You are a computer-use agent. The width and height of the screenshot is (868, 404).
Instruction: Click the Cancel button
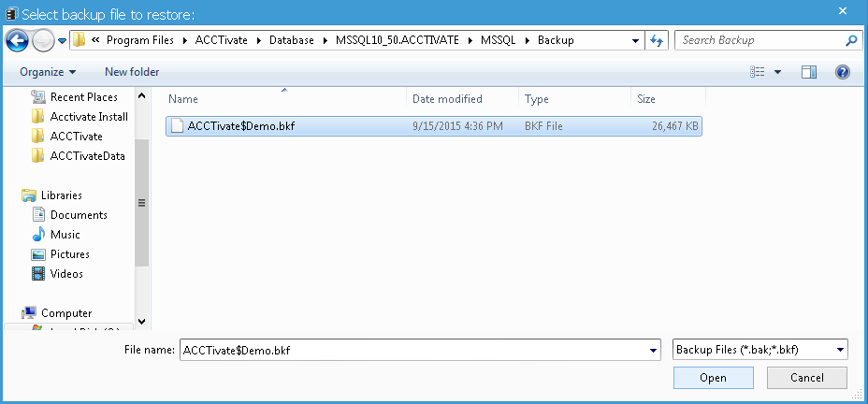point(806,378)
